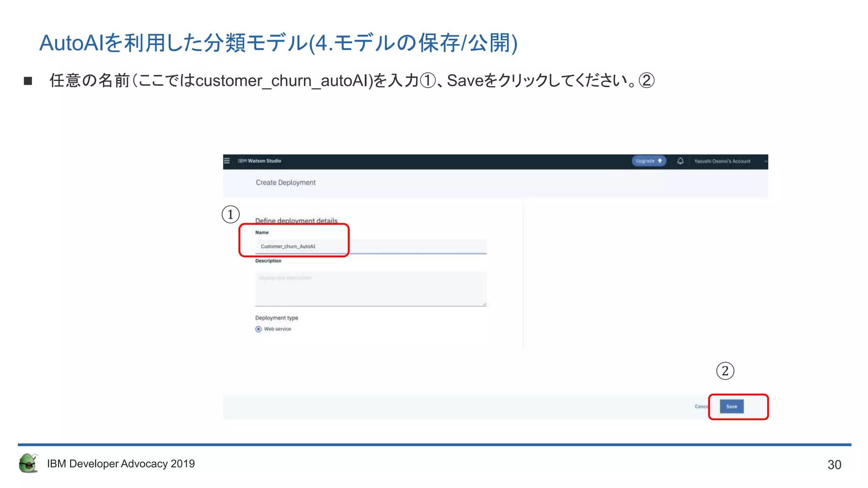This screenshot has height=488, width=868.
Task: Click the slide title about AutoAI
Action: (278, 43)
